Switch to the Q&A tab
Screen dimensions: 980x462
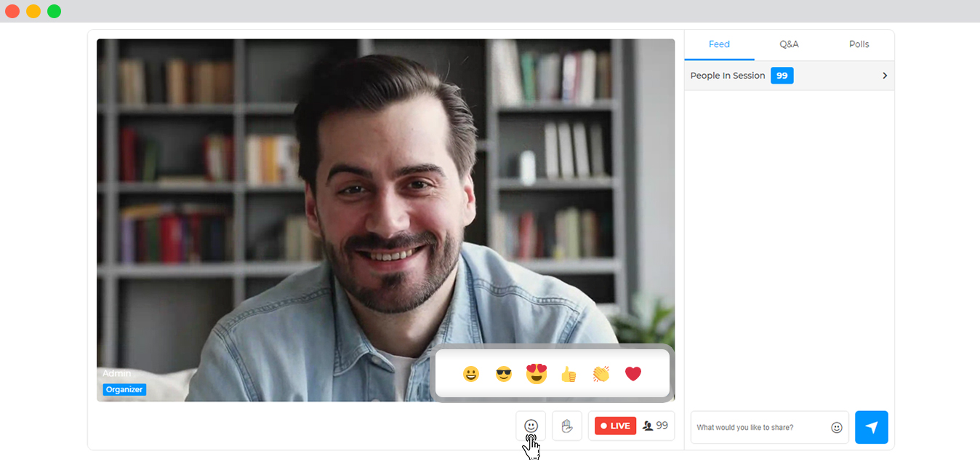pyautogui.click(x=789, y=44)
